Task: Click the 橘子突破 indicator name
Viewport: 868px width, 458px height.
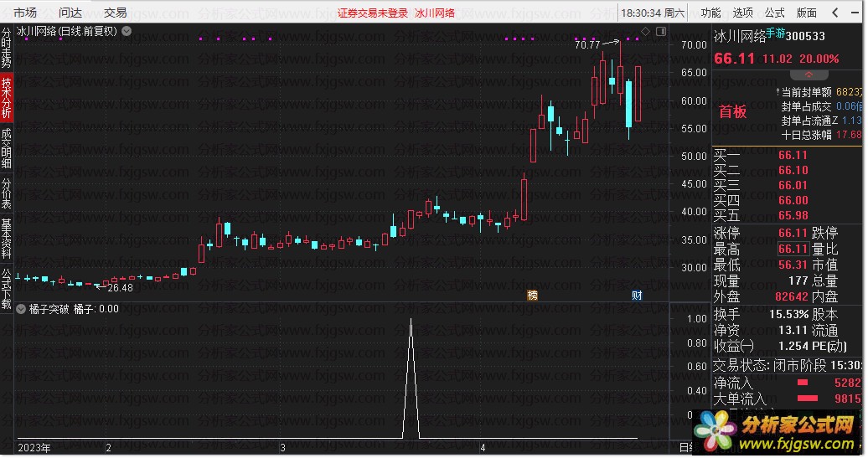Action: click(49, 309)
